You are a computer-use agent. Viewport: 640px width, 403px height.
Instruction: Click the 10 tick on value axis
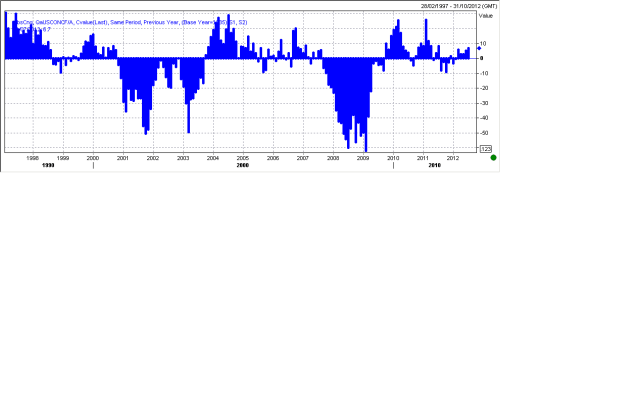(x=483, y=43)
